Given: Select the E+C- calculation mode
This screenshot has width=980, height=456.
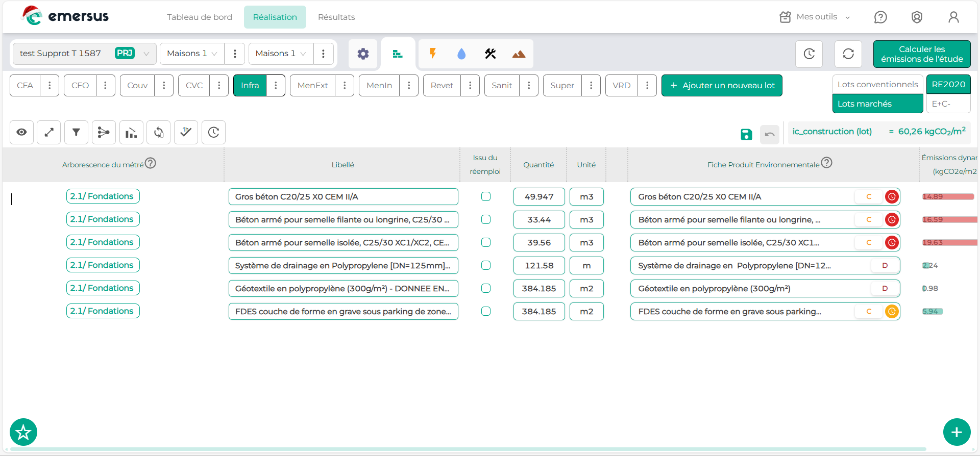Looking at the screenshot, I should [948, 104].
